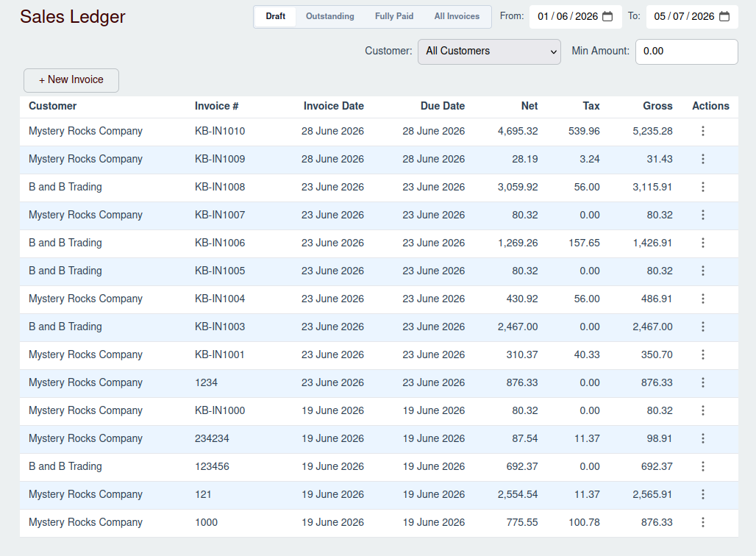The image size is (756, 556).
Task: Switch to the Outstanding tab
Action: [x=329, y=16]
